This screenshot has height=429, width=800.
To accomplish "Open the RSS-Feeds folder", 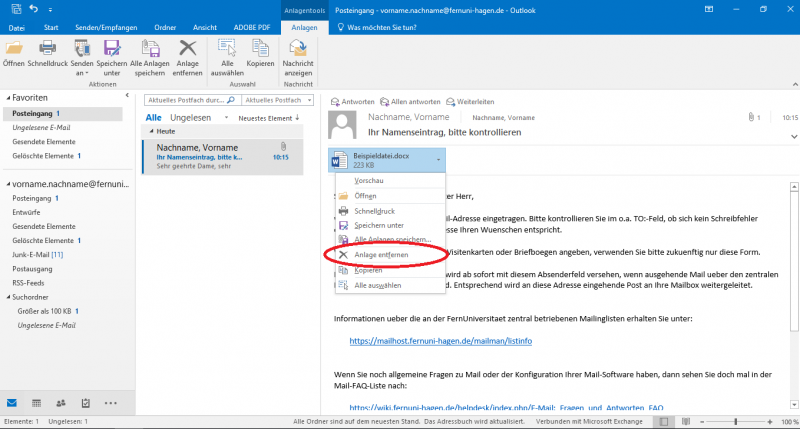I will pyautogui.click(x=28, y=283).
